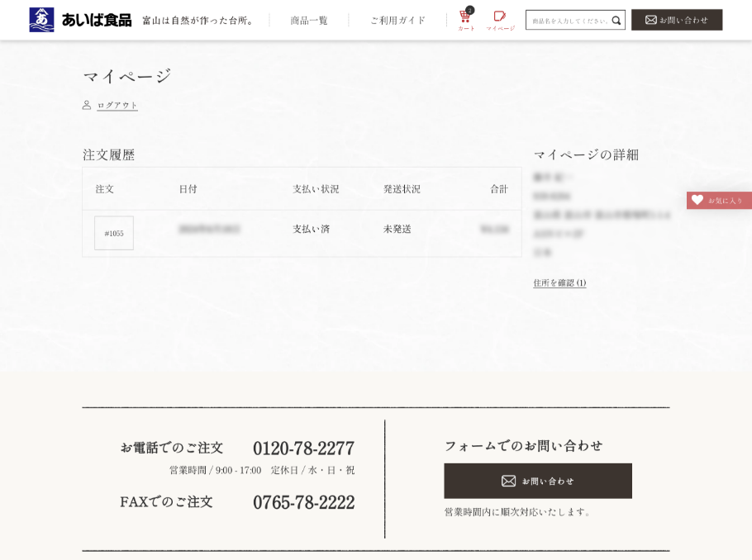Open the ご利用ガイド menu item
Image resolution: width=752 pixels, height=560 pixels.
397,20
